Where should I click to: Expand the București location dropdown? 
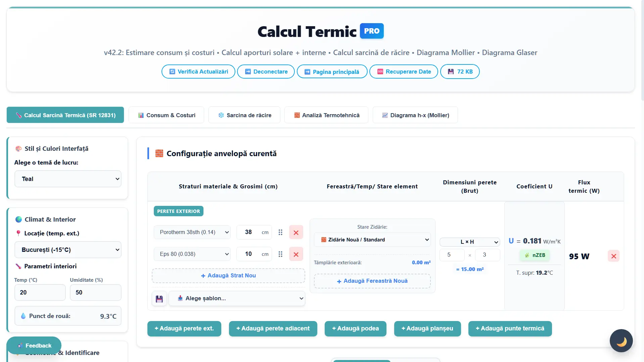[x=68, y=250]
